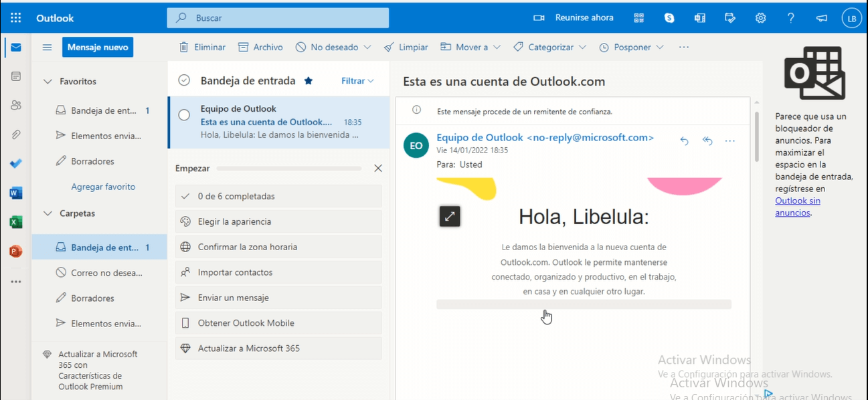Toggle the hamburger navigation pane button
The width and height of the screenshot is (868, 400).
pyautogui.click(x=47, y=47)
